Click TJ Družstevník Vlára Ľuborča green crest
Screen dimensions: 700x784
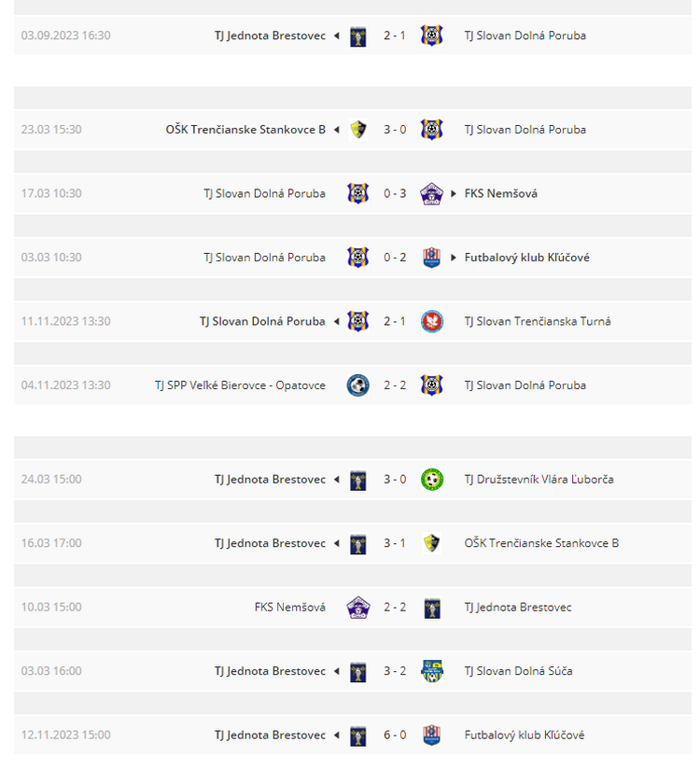click(x=431, y=480)
